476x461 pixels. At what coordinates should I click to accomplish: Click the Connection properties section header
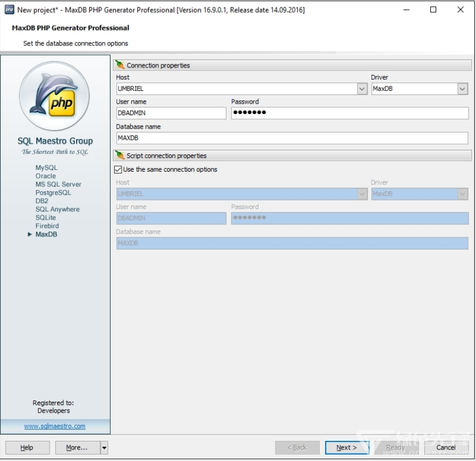[292, 65]
